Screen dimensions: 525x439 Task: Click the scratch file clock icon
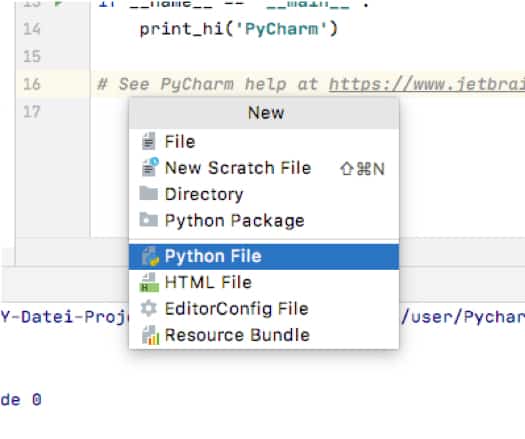(149, 167)
